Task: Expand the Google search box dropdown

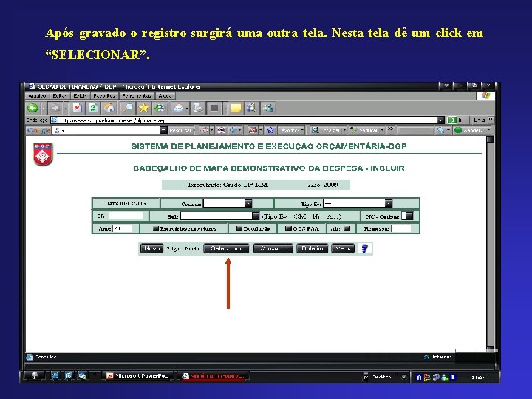Action: [x=163, y=130]
